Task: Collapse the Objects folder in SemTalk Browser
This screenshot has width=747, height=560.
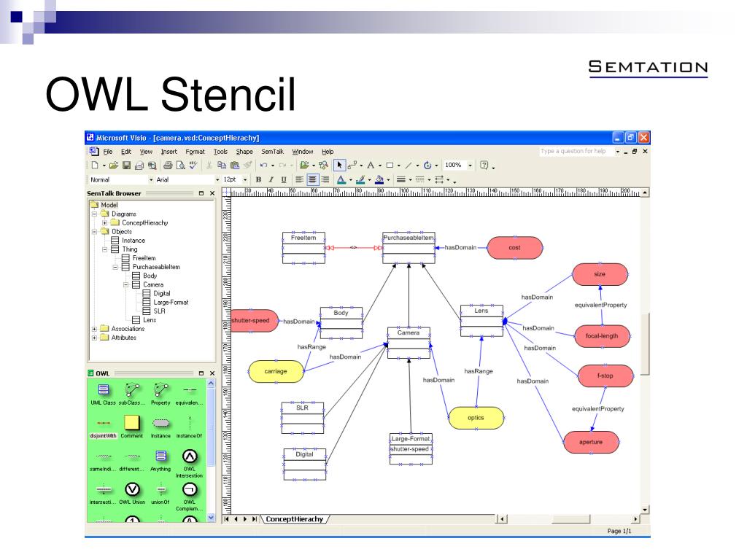Action: [94, 231]
